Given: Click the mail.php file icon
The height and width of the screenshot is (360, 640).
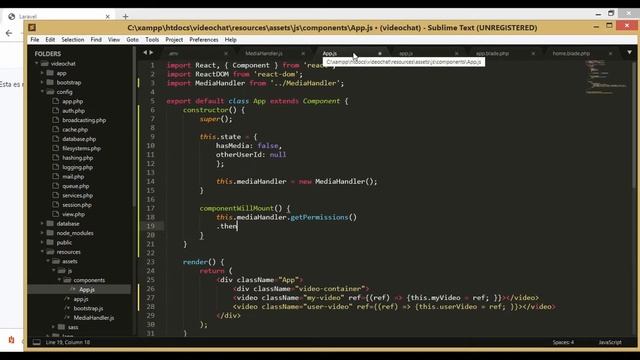Looking at the screenshot, I should 56,176.
